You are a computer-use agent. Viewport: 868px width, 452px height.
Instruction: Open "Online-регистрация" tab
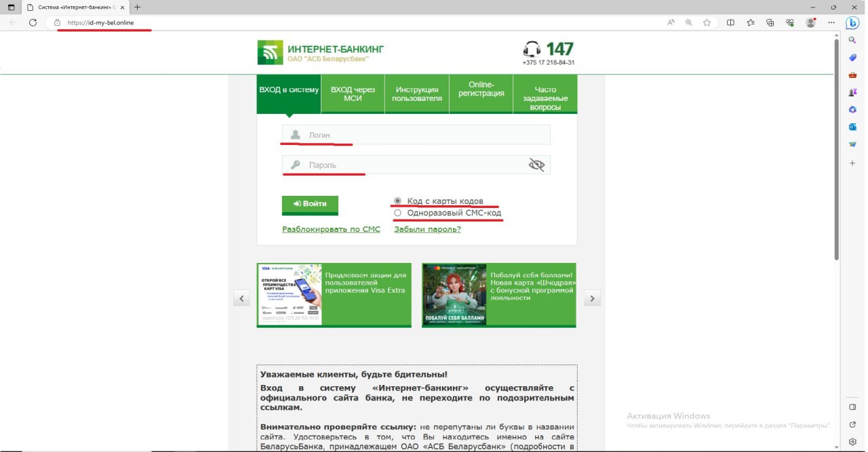tap(481, 94)
